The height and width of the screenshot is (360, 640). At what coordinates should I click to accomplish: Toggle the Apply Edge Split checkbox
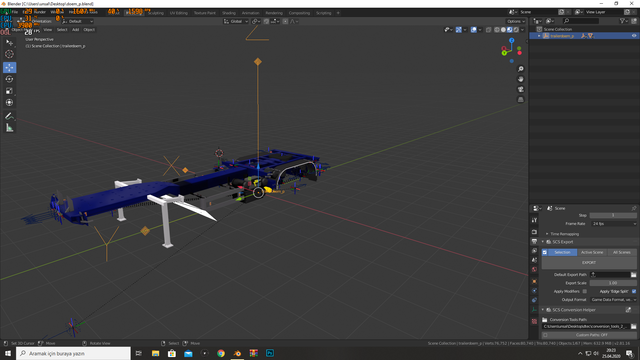(634, 291)
